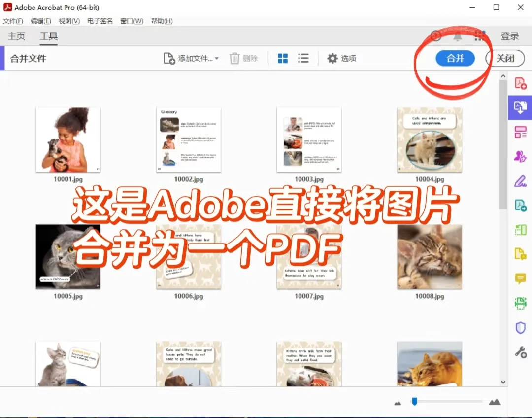The width and height of the screenshot is (532, 418).
Task: Select the 10001.jpg girl with kitten thumbnail
Action: click(x=68, y=140)
